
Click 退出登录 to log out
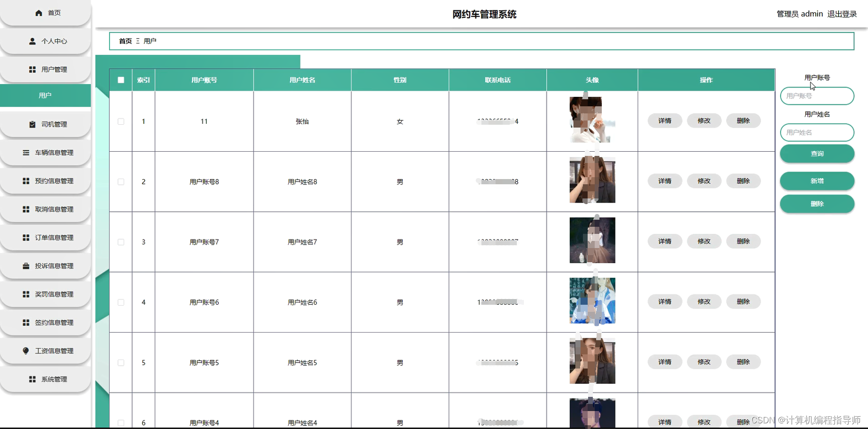[x=842, y=14]
